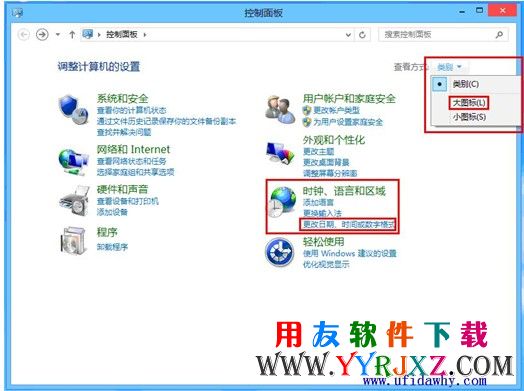Refresh the Control Panel view
Screen dimensions: 524x391
point(362,35)
